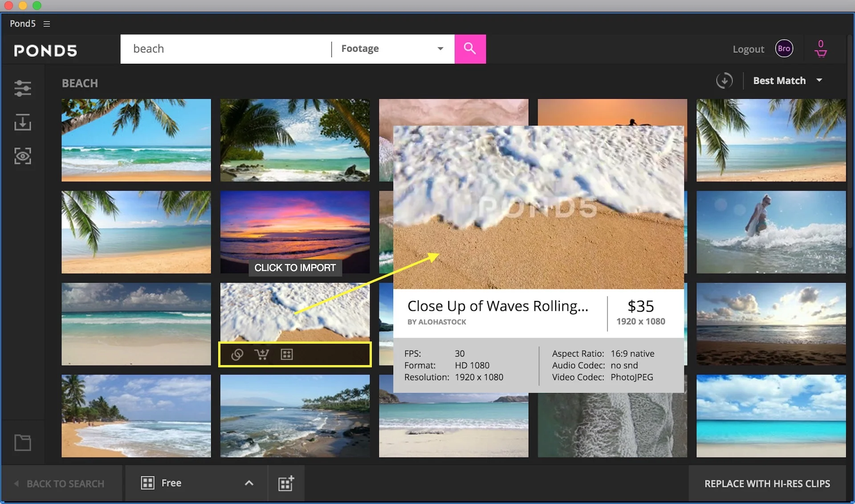Click the large waves preview image
The image size is (855, 504).
[x=538, y=207]
